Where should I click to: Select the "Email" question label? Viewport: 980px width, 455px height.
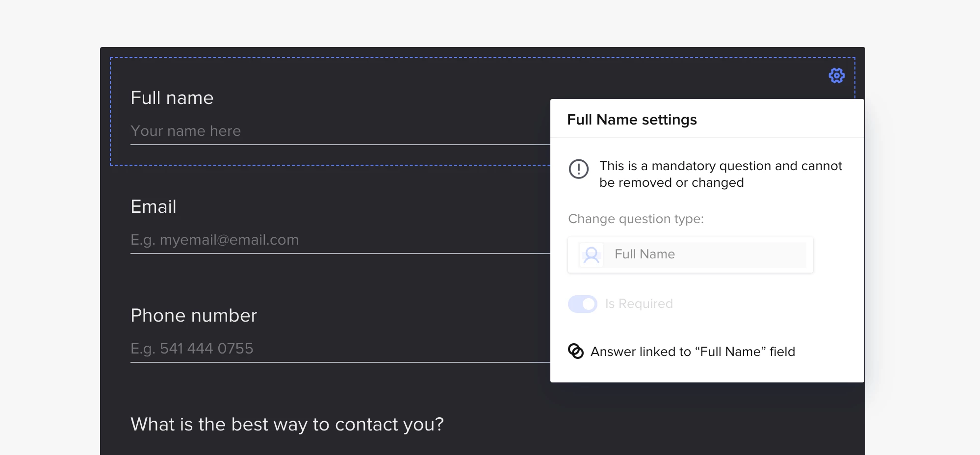tap(154, 207)
